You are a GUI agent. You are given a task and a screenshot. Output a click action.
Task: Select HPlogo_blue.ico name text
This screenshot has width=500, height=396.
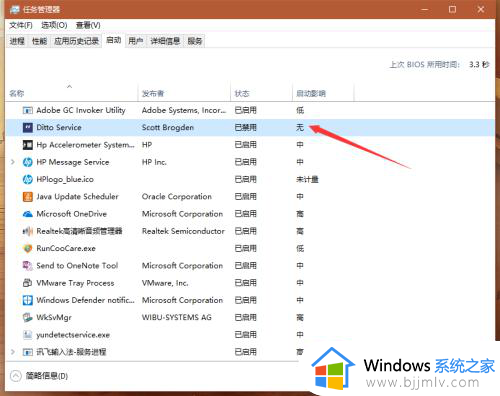[x=65, y=180]
